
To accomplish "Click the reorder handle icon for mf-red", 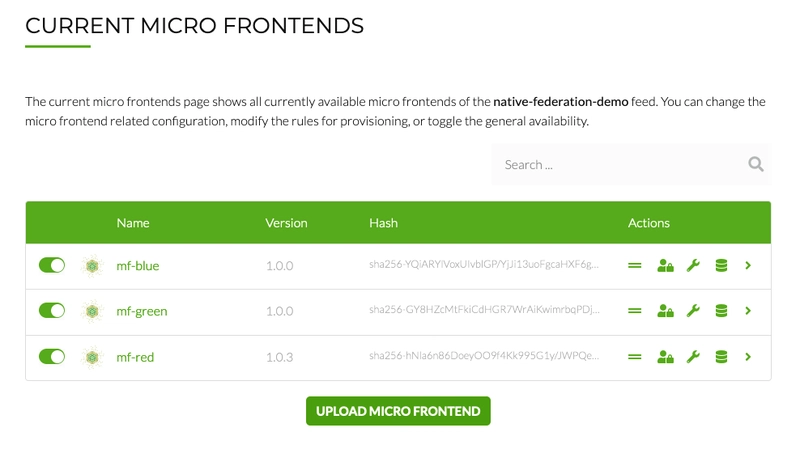I will [634, 357].
